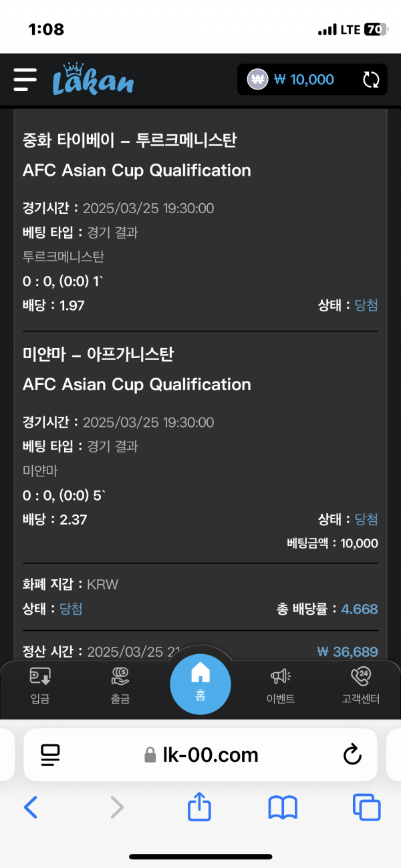The image size is (401, 868).
Task: Refresh the wallet balance
Action: pos(371,80)
